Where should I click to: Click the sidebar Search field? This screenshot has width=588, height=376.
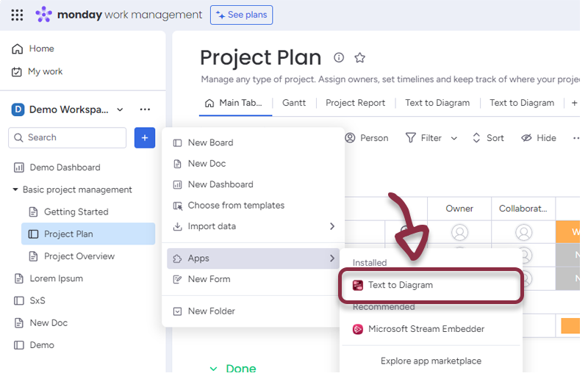pos(68,137)
